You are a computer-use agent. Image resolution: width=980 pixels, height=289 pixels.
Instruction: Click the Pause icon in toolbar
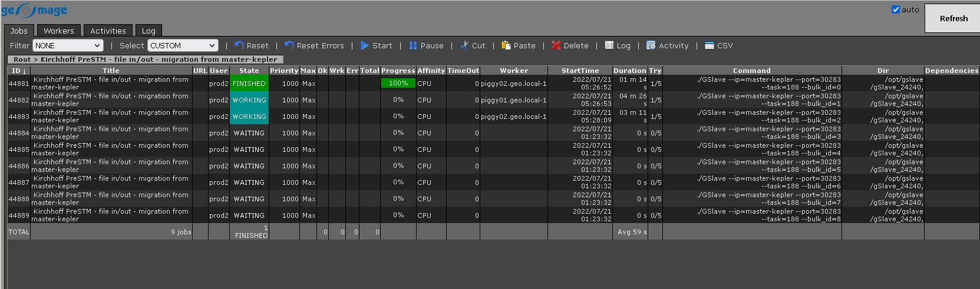click(x=413, y=45)
